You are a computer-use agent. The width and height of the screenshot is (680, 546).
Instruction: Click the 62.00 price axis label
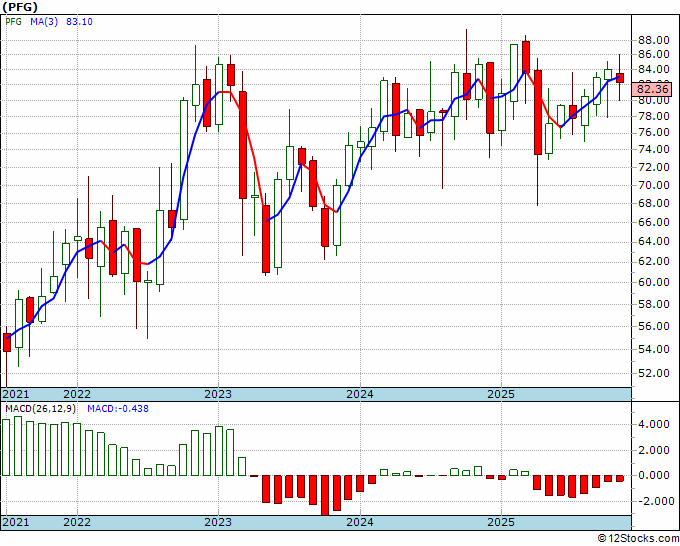(654, 261)
